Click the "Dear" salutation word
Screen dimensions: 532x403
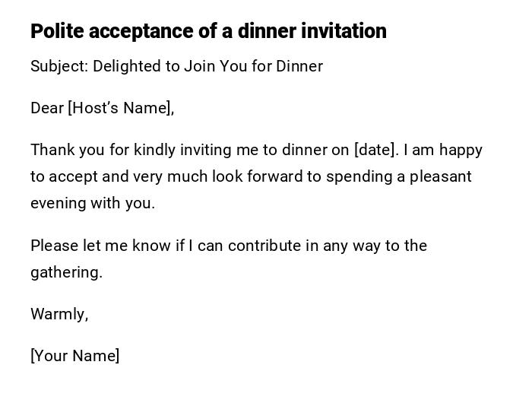pyautogui.click(x=47, y=108)
